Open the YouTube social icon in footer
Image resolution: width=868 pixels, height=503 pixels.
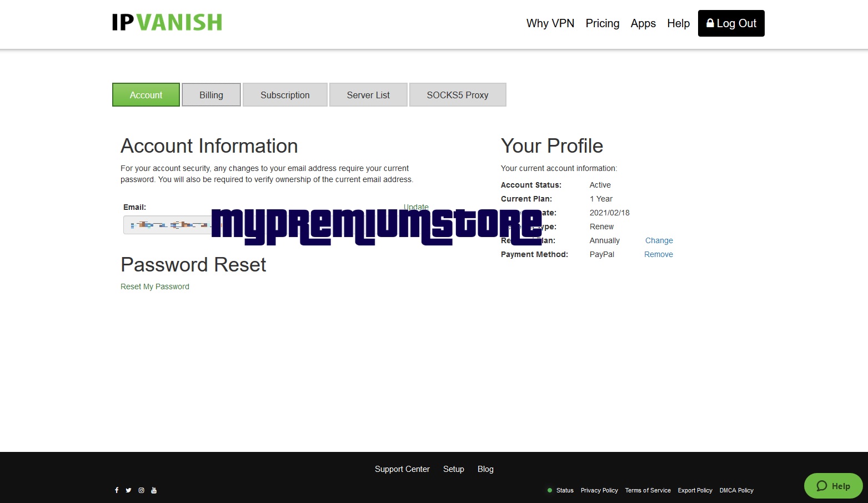(154, 490)
